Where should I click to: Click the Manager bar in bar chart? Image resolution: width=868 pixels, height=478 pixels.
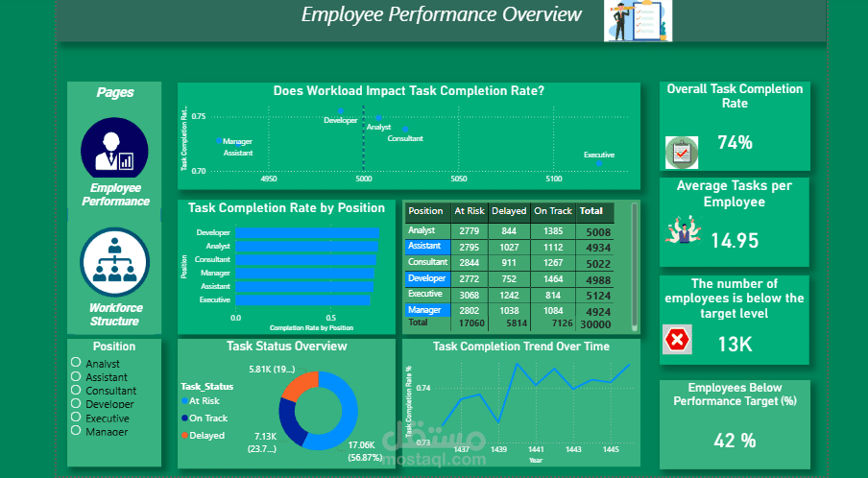tap(304, 274)
